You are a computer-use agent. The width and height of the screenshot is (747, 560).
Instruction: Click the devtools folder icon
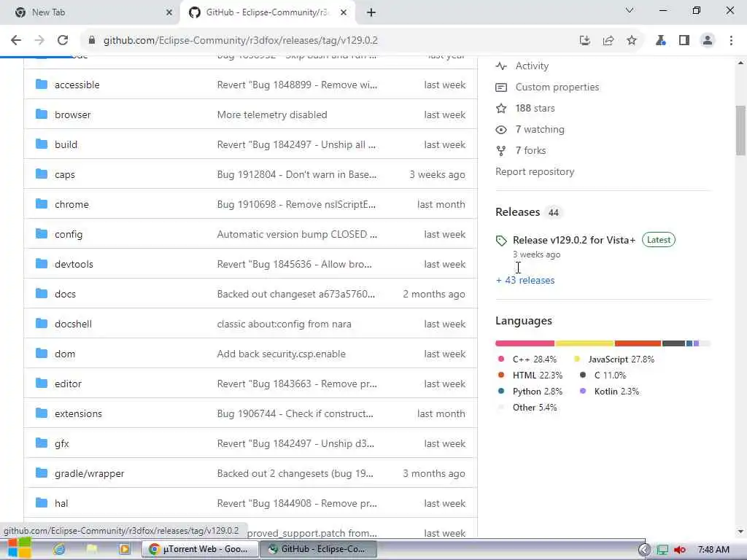click(42, 264)
